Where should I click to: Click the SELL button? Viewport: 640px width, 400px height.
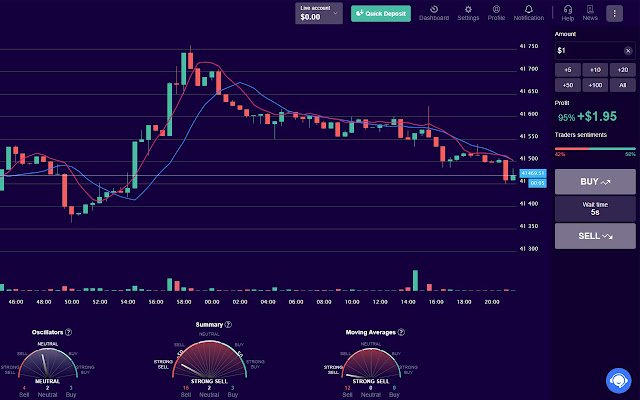pos(595,236)
